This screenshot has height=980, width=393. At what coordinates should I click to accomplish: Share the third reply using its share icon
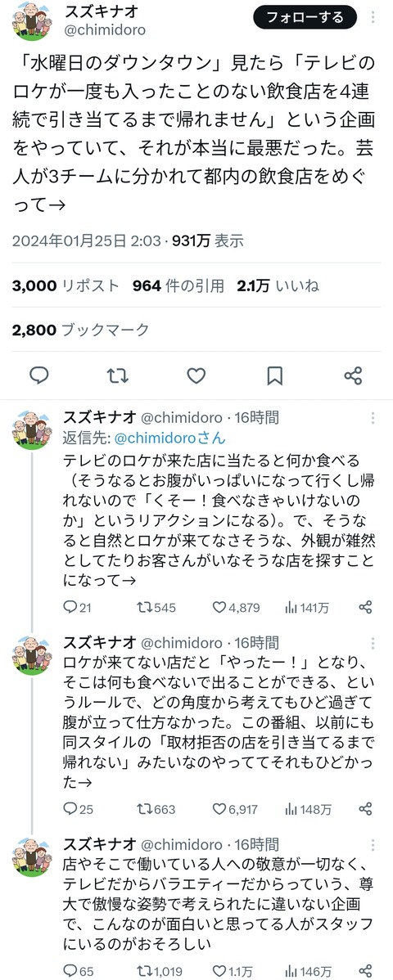367,971
